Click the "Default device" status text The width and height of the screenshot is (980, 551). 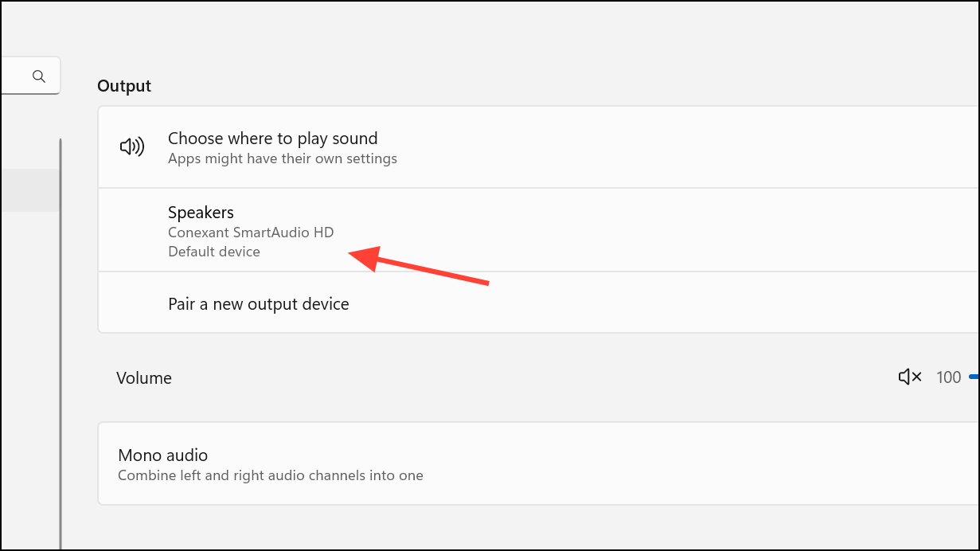tap(213, 252)
